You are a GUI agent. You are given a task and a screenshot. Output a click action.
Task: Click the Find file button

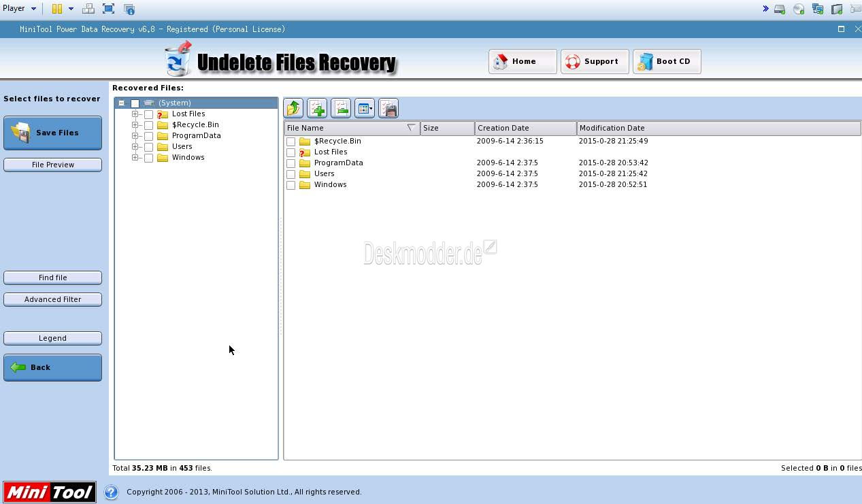tap(52, 278)
